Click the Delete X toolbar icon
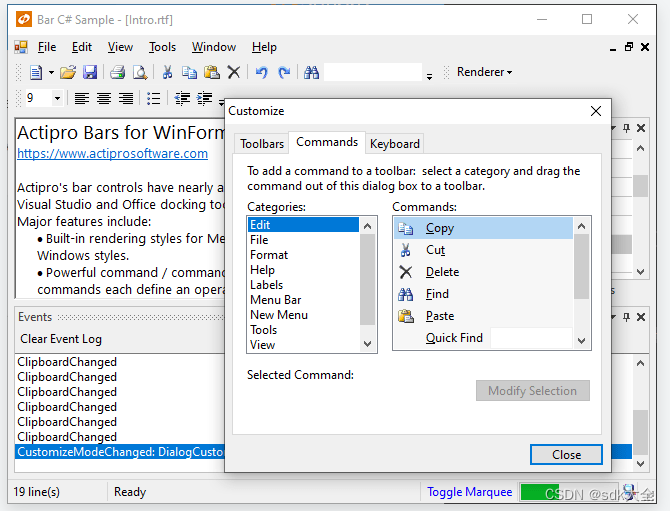This screenshot has width=670, height=511. 234,73
